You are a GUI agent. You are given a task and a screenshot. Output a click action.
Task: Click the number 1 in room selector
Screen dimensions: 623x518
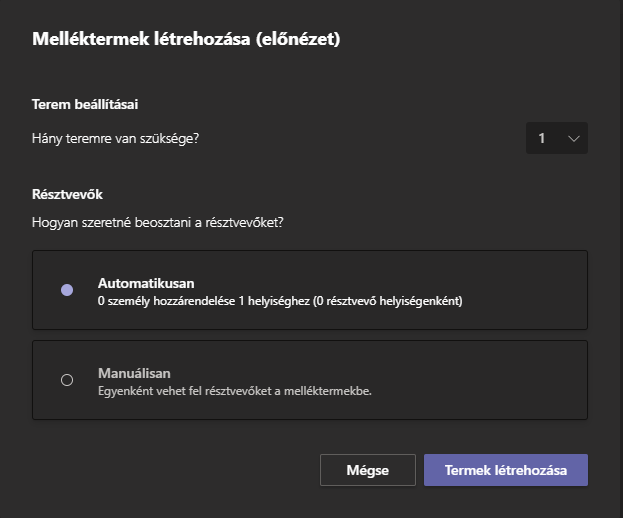542,138
